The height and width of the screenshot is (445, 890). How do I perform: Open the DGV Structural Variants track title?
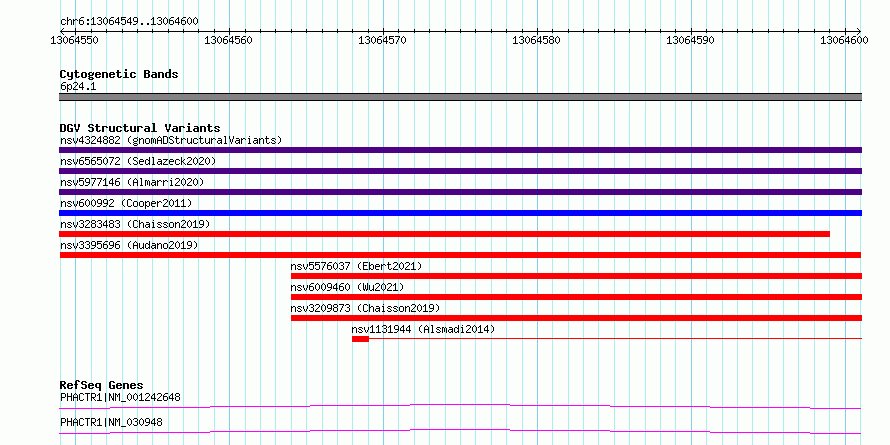pos(140,128)
